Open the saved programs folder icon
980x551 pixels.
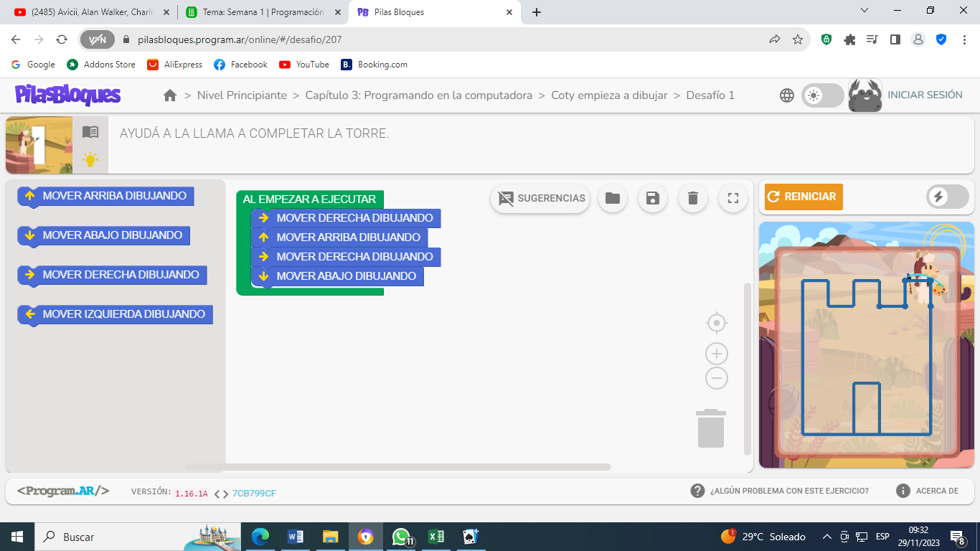[x=611, y=198]
